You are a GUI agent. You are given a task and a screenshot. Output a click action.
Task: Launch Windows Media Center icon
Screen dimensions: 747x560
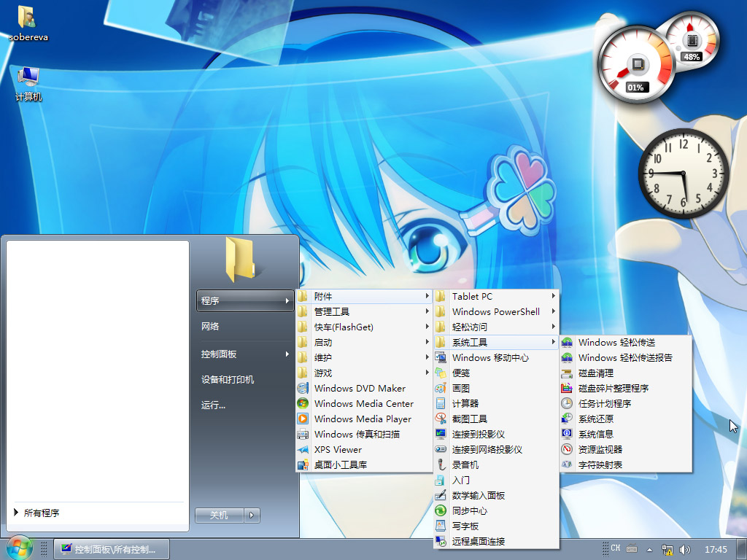tap(303, 403)
